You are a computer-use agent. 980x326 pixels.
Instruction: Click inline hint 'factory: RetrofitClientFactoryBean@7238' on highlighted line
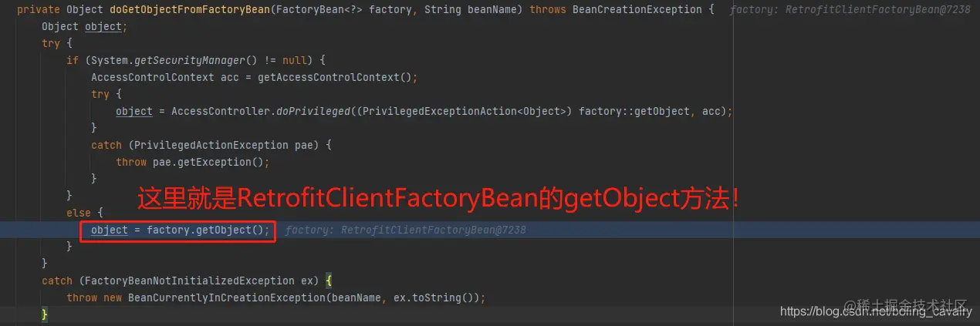pos(406,230)
